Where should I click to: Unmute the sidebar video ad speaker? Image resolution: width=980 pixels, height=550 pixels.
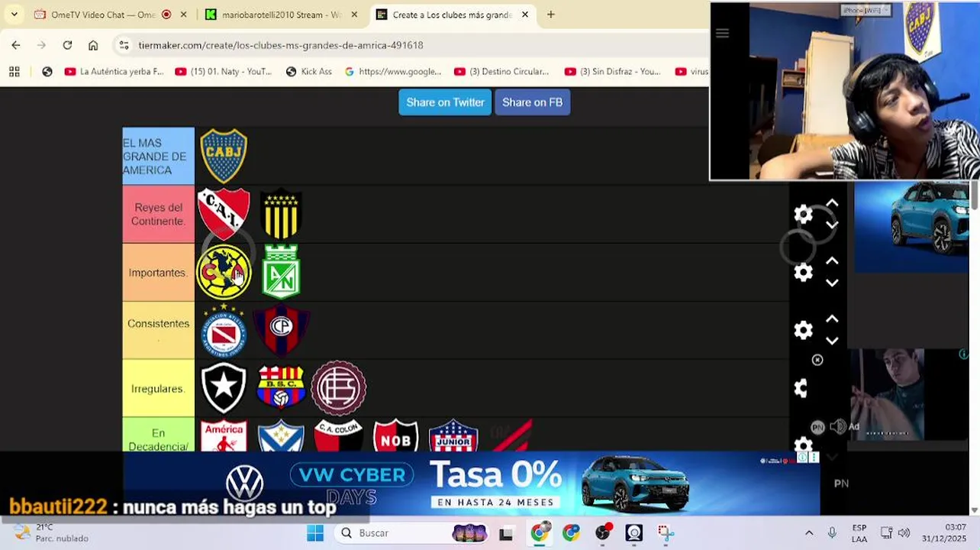838,427
